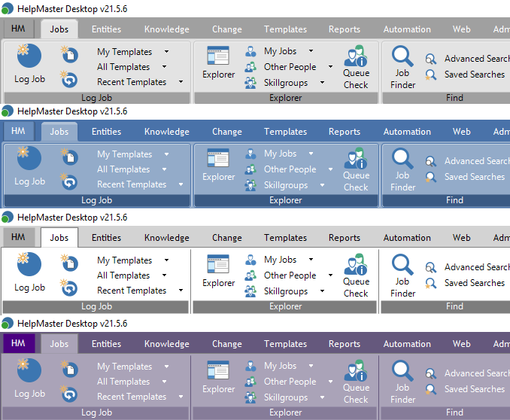This screenshot has height=420, width=510.
Task: Click star circular-arrow icon in white ribbon
Action: pos(69,288)
